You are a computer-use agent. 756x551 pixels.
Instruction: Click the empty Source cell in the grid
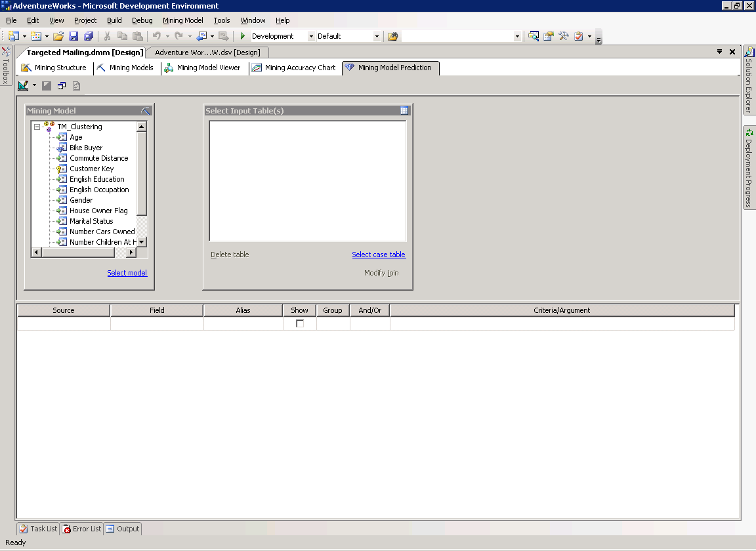tap(64, 323)
